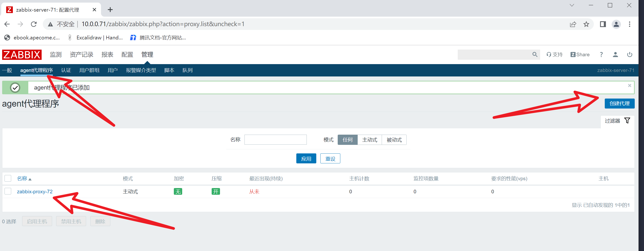Click the 无 encryption status badge
This screenshot has height=251, width=644.
[x=178, y=192]
